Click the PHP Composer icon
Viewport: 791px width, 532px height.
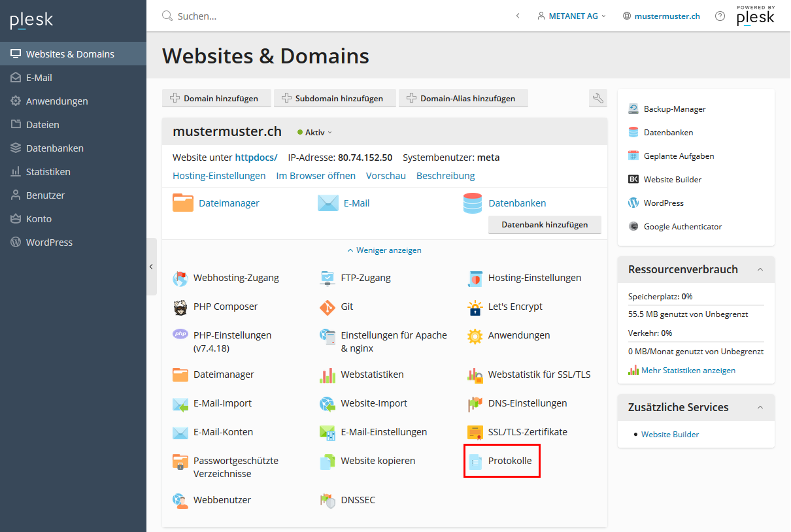click(180, 307)
